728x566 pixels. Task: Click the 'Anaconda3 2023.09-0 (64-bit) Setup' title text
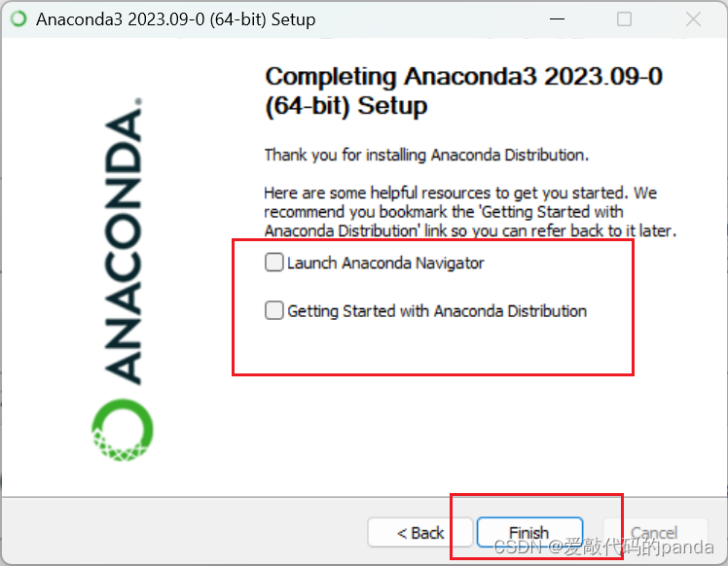point(176,19)
